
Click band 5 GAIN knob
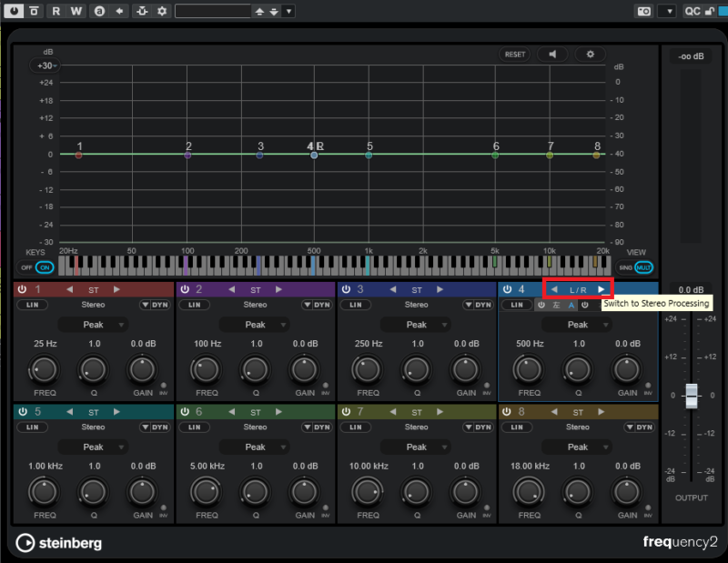[x=142, y=492]
